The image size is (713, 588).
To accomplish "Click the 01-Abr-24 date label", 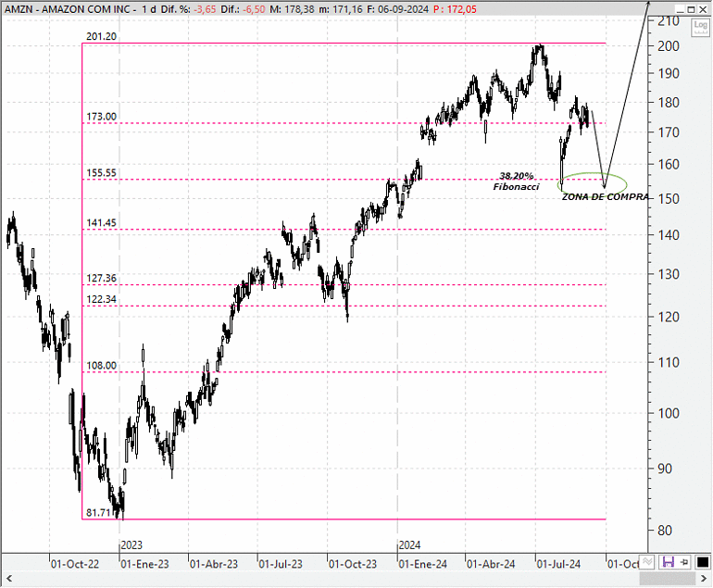I will (491, 564).
